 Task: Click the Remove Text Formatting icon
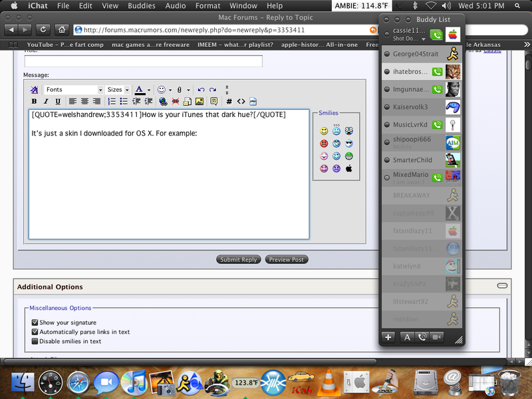(x=34, y=90)
